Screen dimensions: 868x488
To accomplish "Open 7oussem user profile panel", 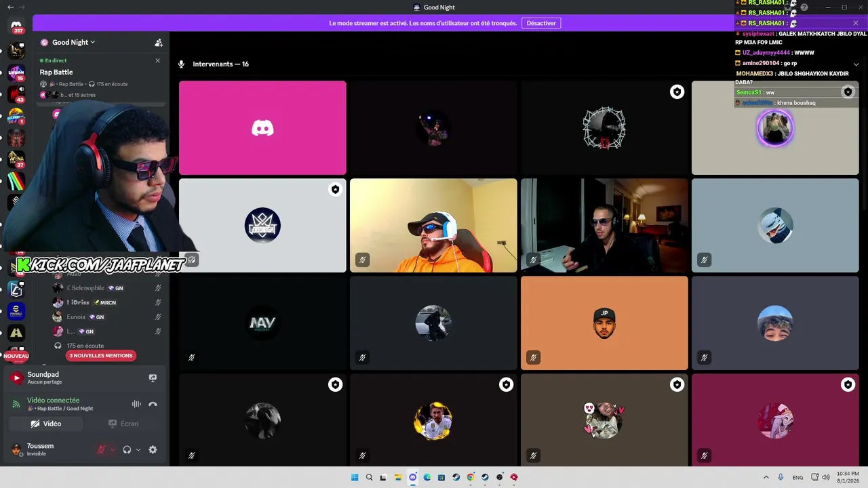I will 40,449.
